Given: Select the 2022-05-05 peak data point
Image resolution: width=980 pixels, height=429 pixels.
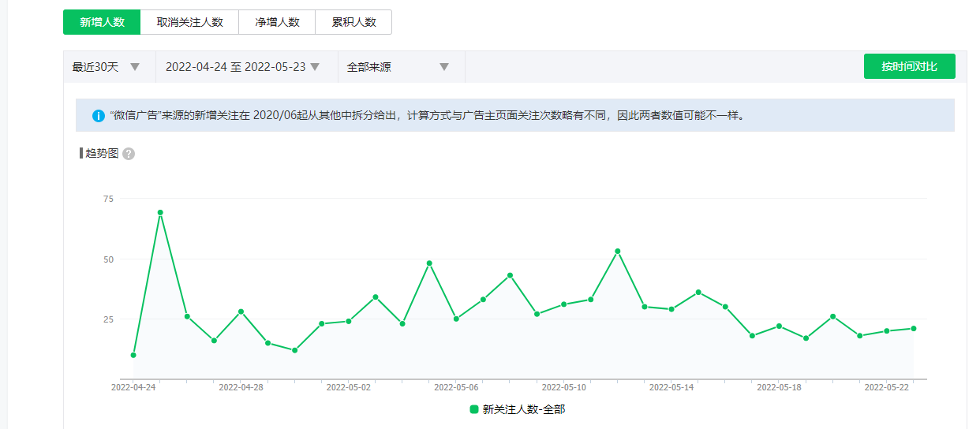Looking at the screenshot, I should coord(429,263).
